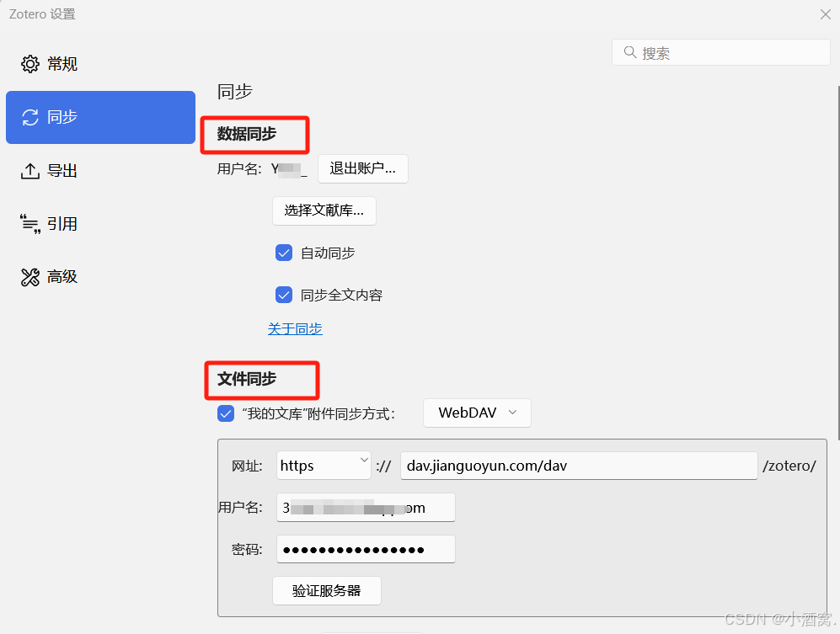The height and width of the screenshot is (634, 840).
Task: Click inside the WebDAV 密码 password field
Action: coord(366,549)
